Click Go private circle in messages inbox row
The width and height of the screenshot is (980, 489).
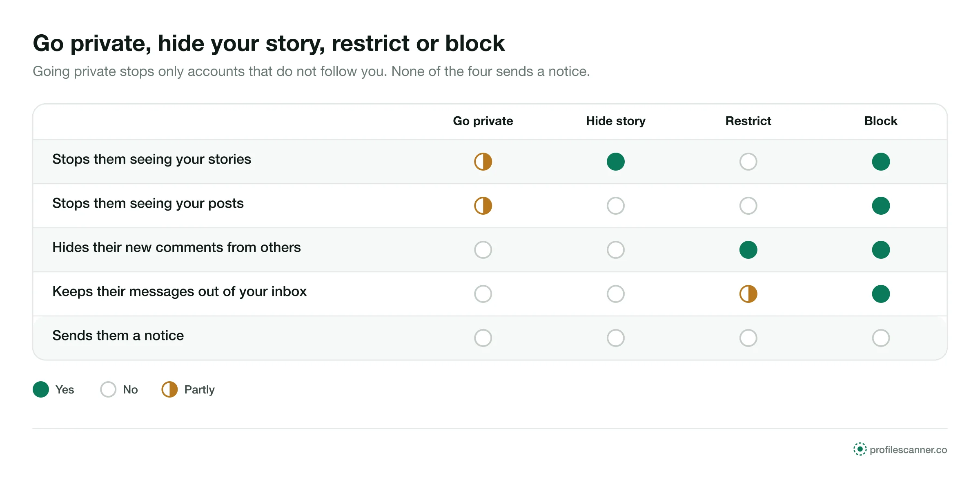coord(483,294)
